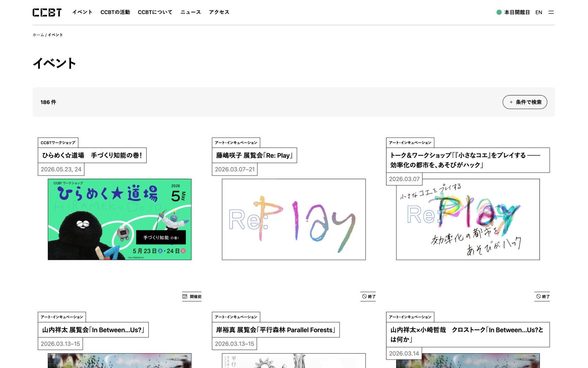Open ひらめく☆道場 手づくり知能の巻! event title
Image resolution: width=588 pixels, height=368 pixels.
click(92, 155)
